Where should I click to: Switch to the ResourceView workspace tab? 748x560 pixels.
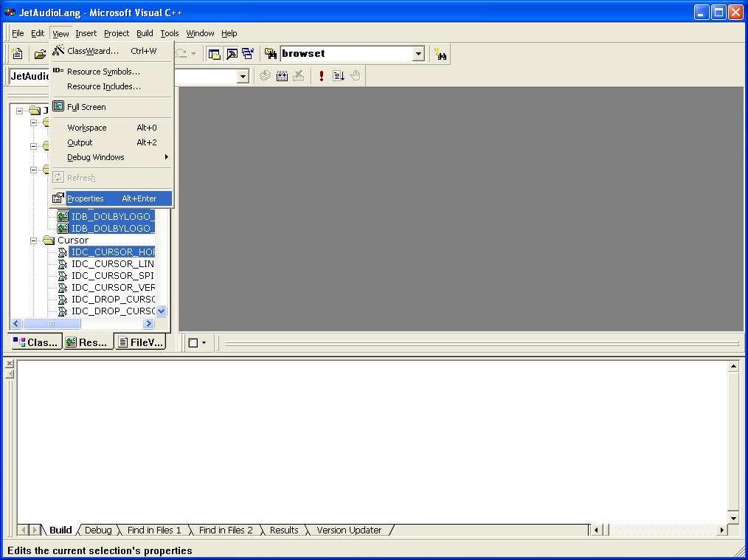point(88,342)
